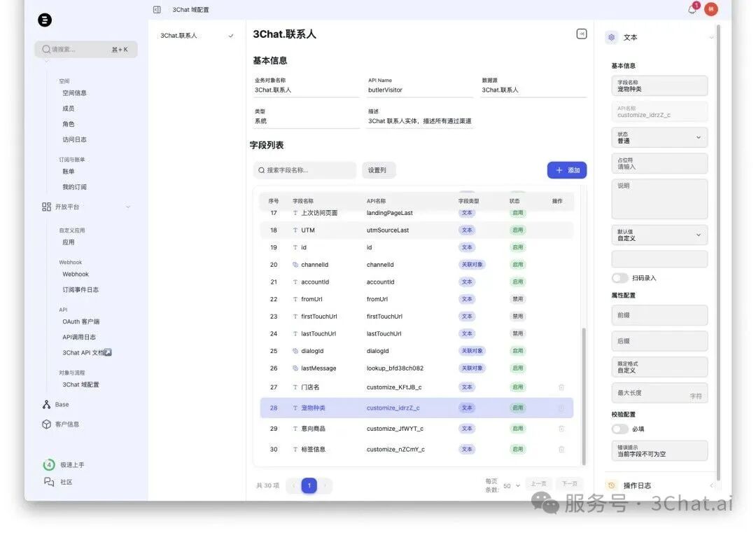Click the previous page arrow in pagination
The image size is (756, 533).
tap(293, 486)
